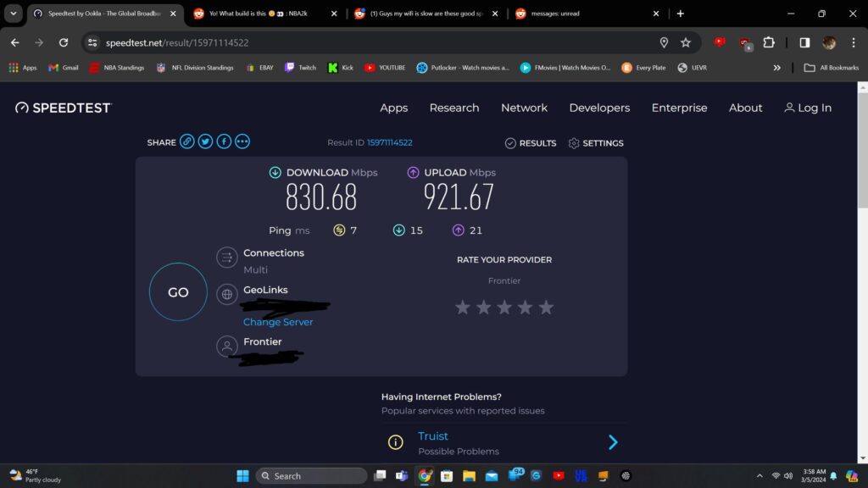Open the tab search dropdown
The image size is (868, 488).
pyautogui.click(x=14, y=14)
